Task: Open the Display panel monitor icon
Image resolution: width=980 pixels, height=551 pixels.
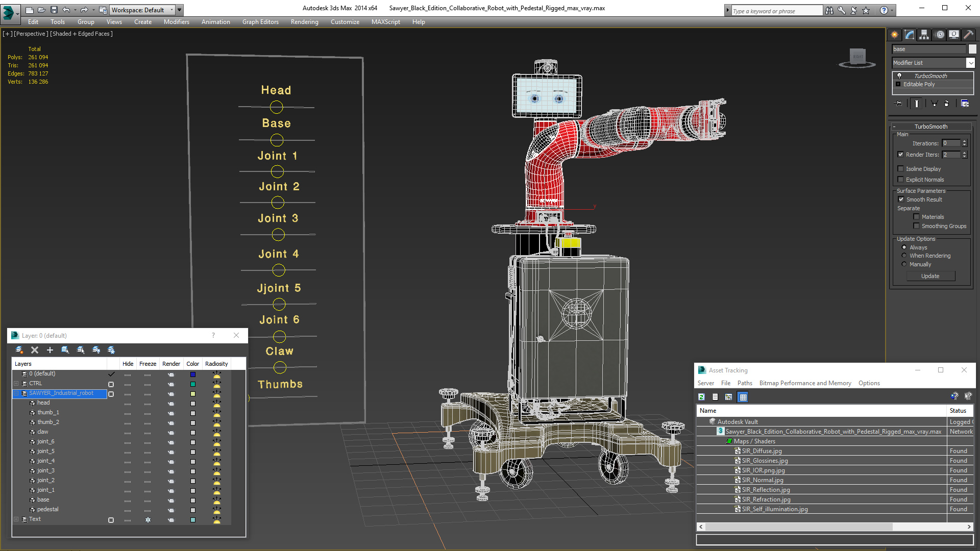Action: (953, 35)
